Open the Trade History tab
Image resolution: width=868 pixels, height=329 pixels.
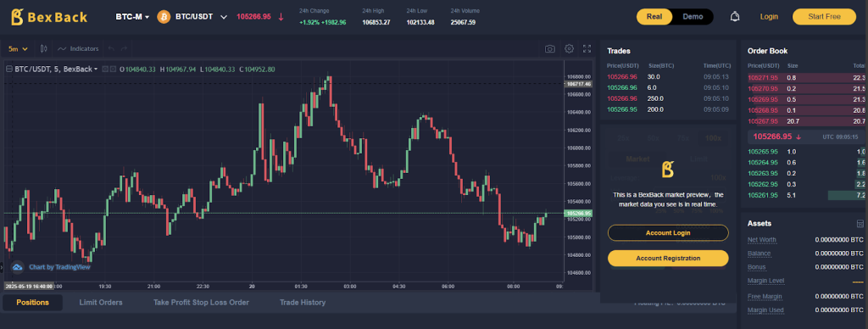303,303
